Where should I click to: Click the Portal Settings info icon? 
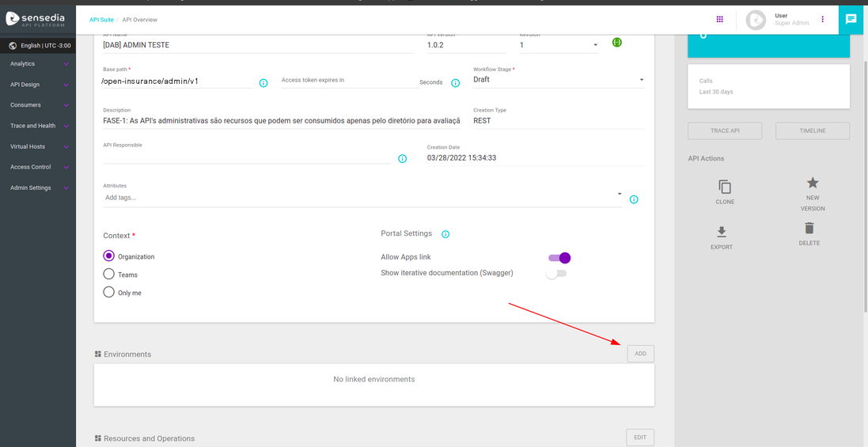pyautogui.click(x=445, y=234)
